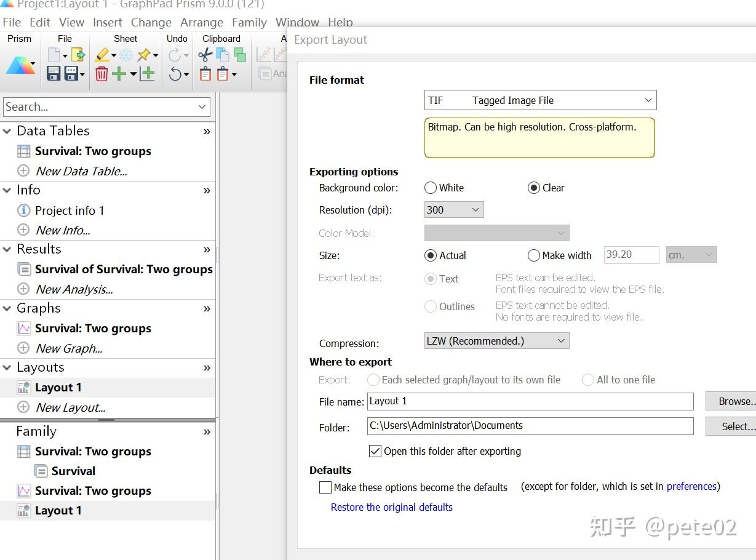Uncheck Open this folder after exporting
This screenshot has width=756, height=560.
[375, 451]
